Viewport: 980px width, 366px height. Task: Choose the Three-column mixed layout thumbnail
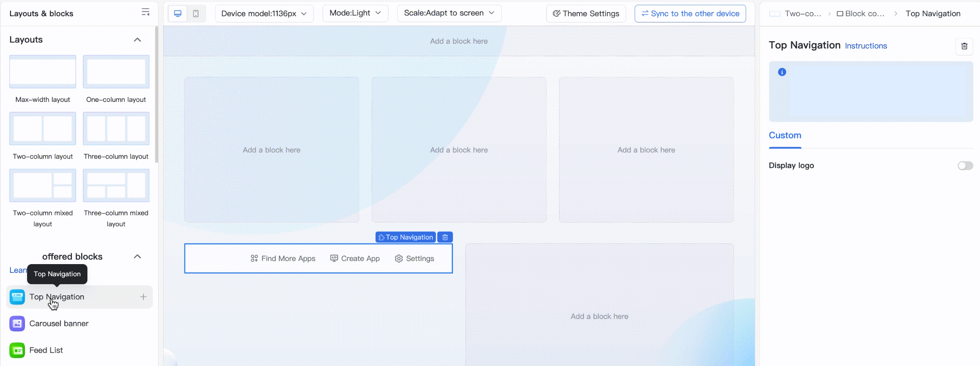point(116,185)
